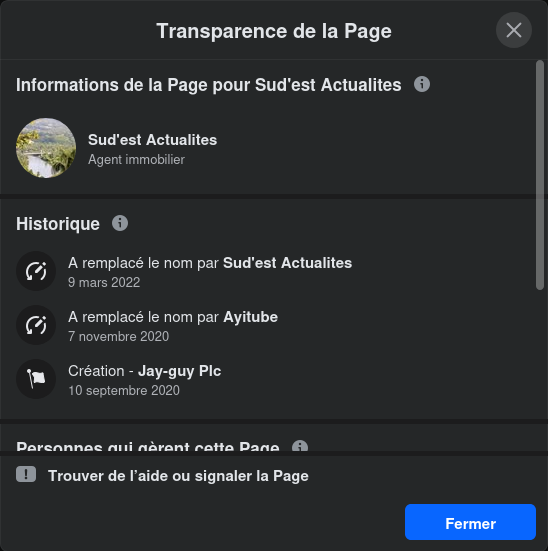Screen dimensions: 548x551
Task: Click the info icon next to Historique
Action: [x=120, y=223]
